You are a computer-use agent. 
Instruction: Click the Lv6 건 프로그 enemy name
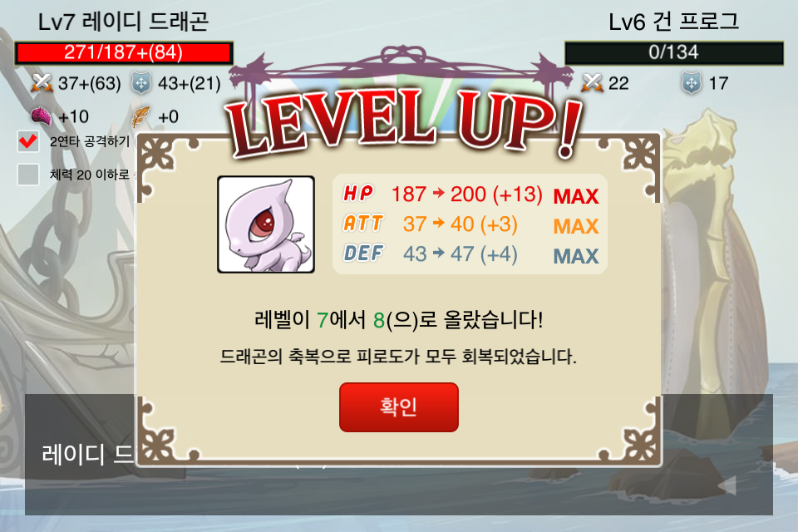click(x=674, y=22)
